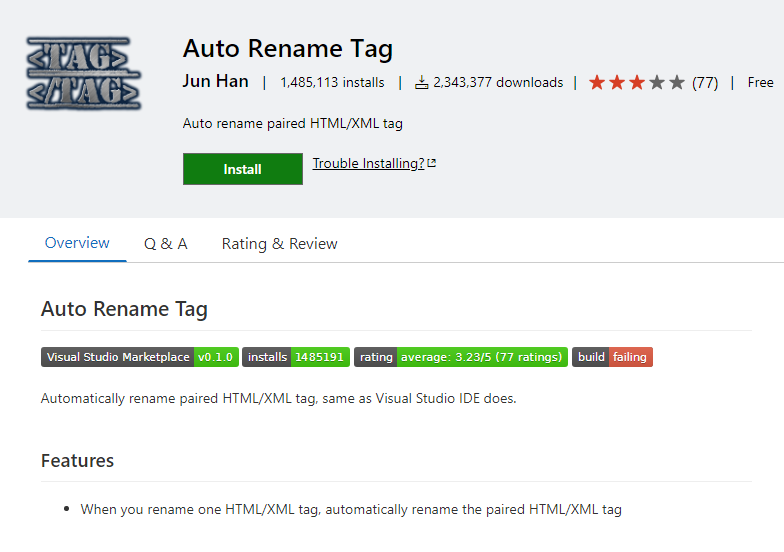
Task: Click the build failing badge
Action: coord(612,357)
